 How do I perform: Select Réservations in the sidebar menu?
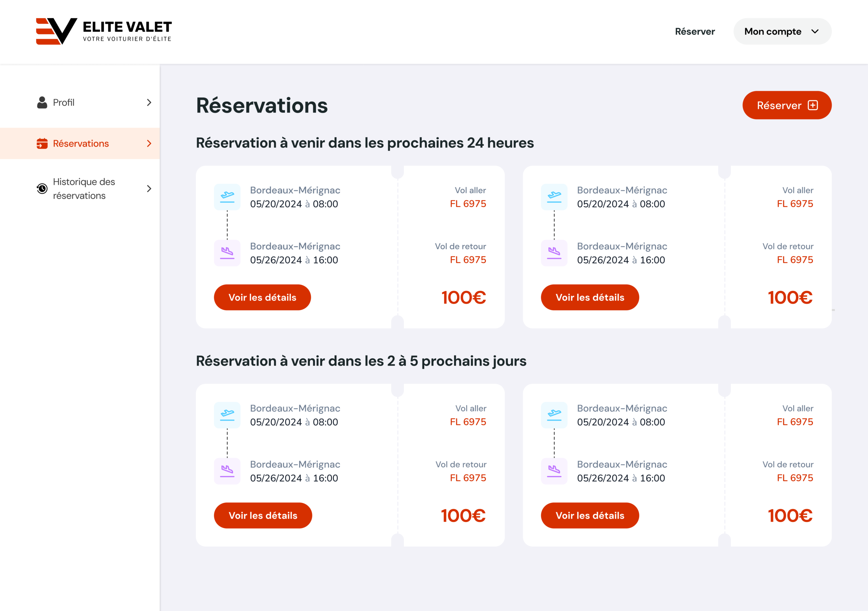point(81,144)
